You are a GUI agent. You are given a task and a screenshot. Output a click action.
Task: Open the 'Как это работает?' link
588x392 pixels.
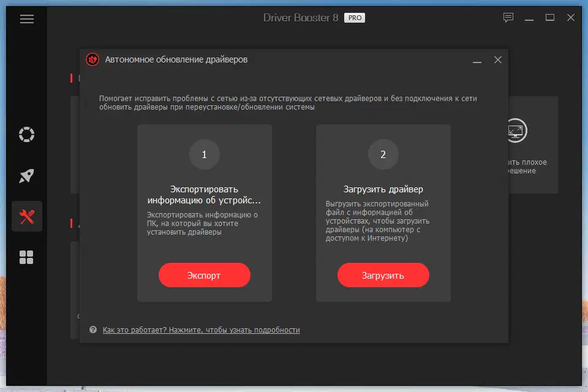[x=201, y=330]
